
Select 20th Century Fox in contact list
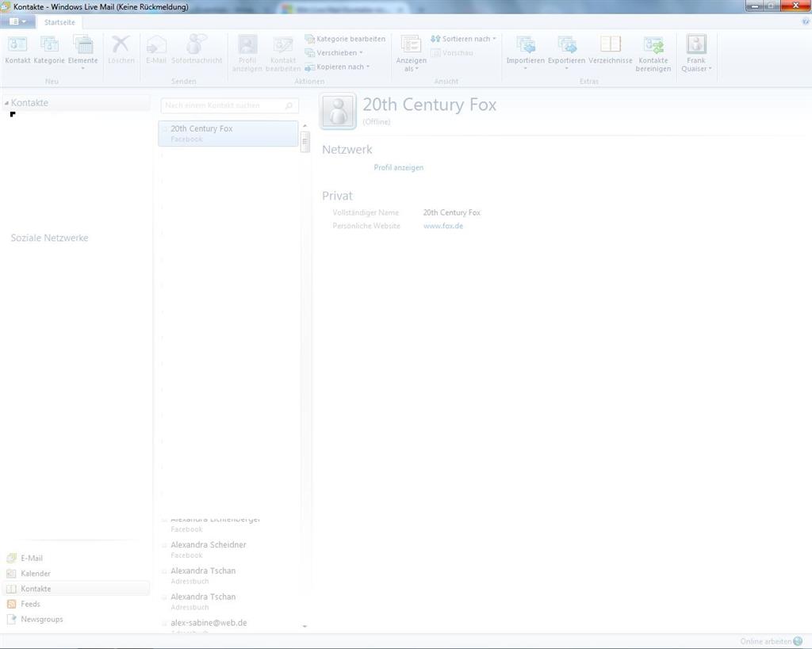click(228, 134)
